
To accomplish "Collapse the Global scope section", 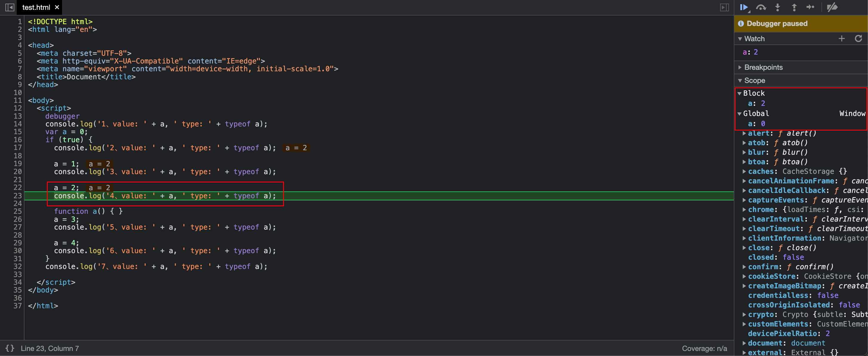I will coord(740,114).
